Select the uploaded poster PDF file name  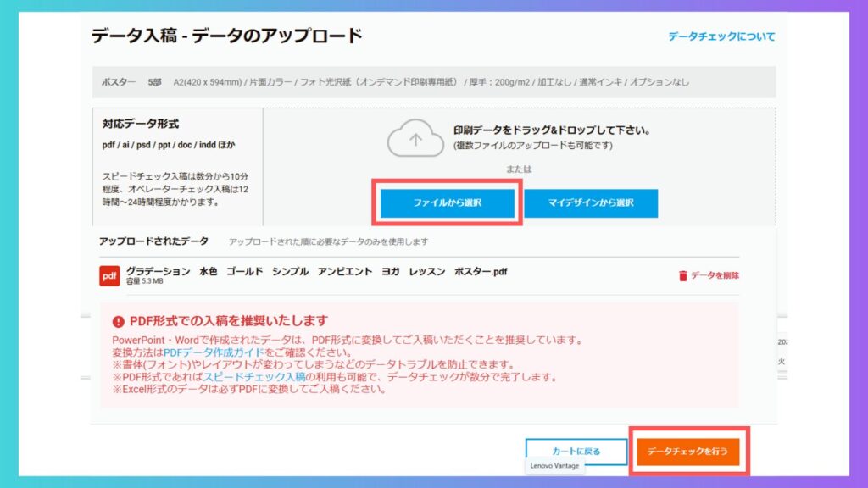(316, 271)
